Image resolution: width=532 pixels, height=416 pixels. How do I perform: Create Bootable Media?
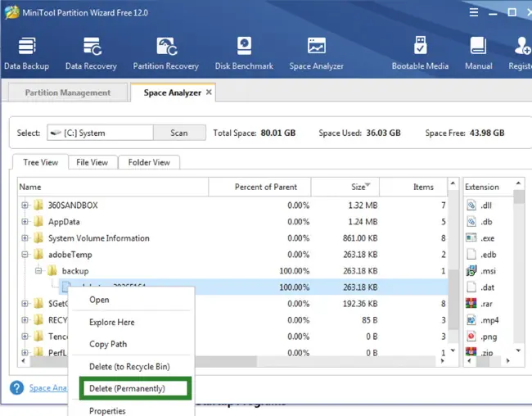pos(420,54)
